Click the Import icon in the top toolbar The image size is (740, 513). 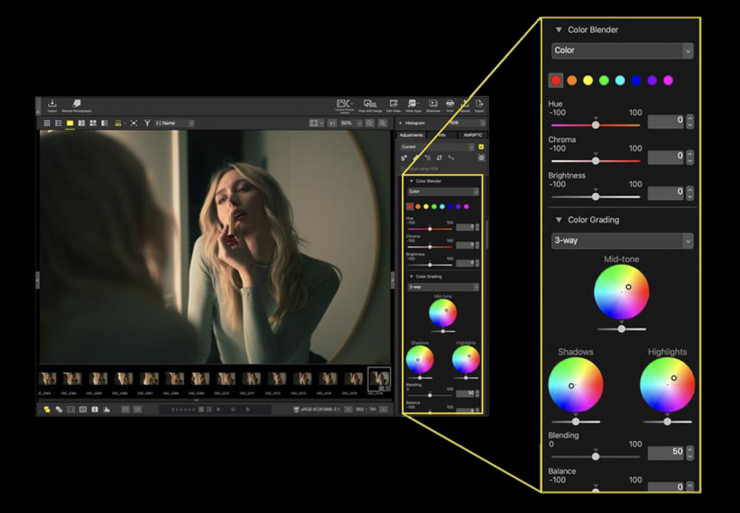pos(52,103)
